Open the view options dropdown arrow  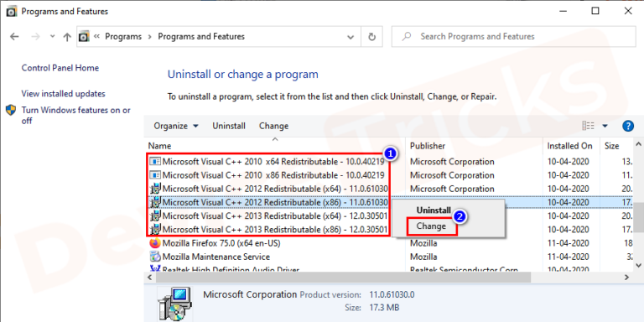click(605, 126)
